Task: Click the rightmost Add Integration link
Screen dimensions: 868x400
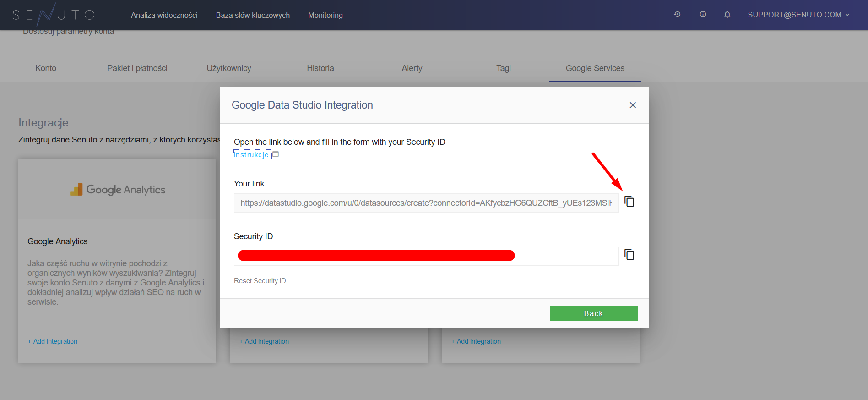Action: pos(476,341)
